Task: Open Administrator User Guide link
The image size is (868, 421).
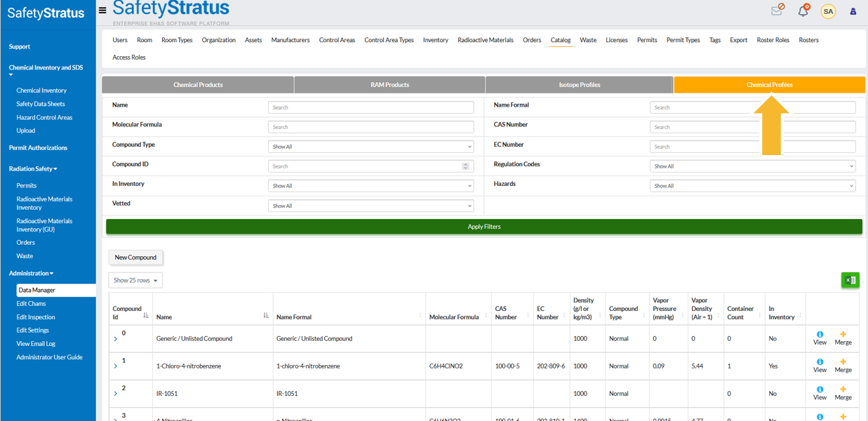Action: 49,357
